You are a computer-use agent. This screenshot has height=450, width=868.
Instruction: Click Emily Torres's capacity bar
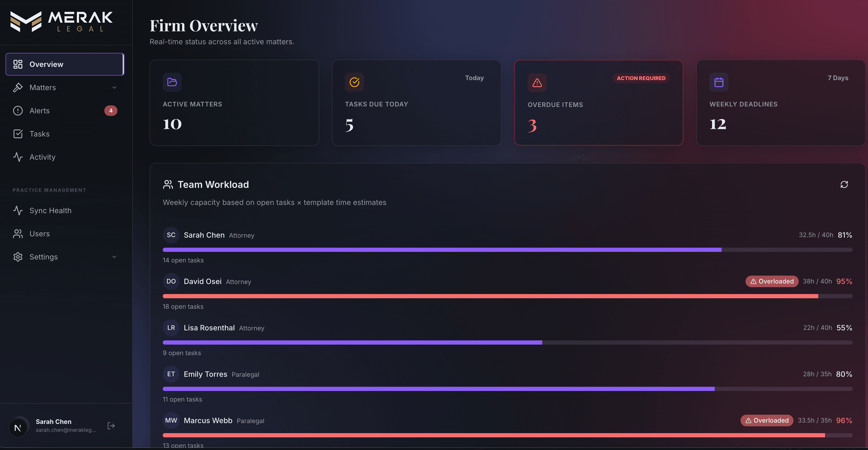[507, 389]
